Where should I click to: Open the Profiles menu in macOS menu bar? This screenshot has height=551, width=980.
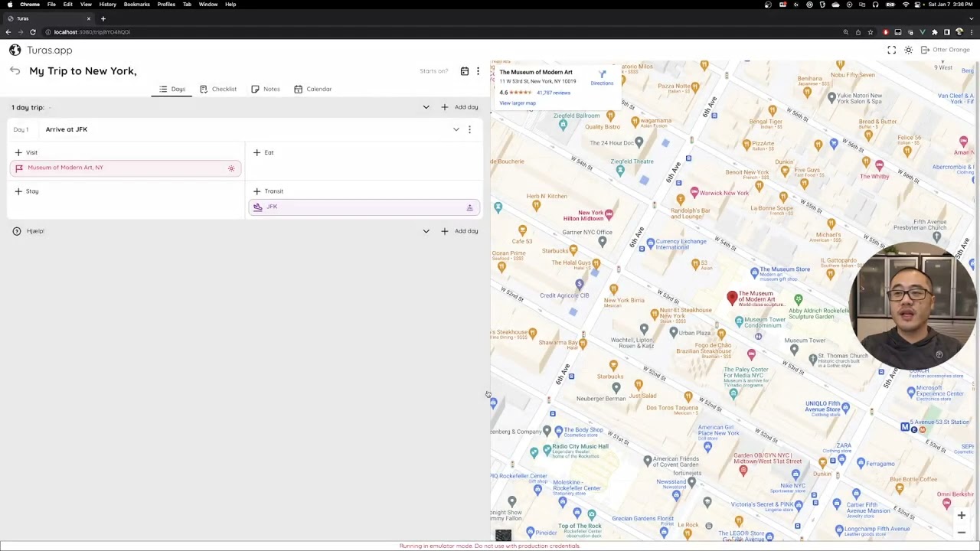[x=166, y=5]
